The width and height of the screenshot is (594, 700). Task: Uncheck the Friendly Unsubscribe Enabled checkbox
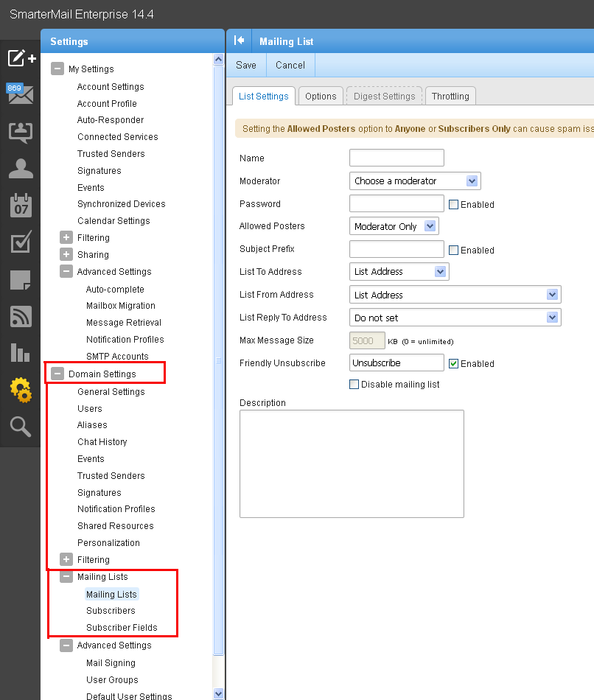pos(453,363)
